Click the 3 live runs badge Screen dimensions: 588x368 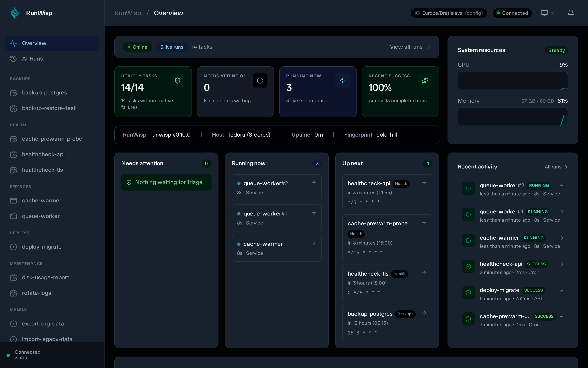click(172, 47)
